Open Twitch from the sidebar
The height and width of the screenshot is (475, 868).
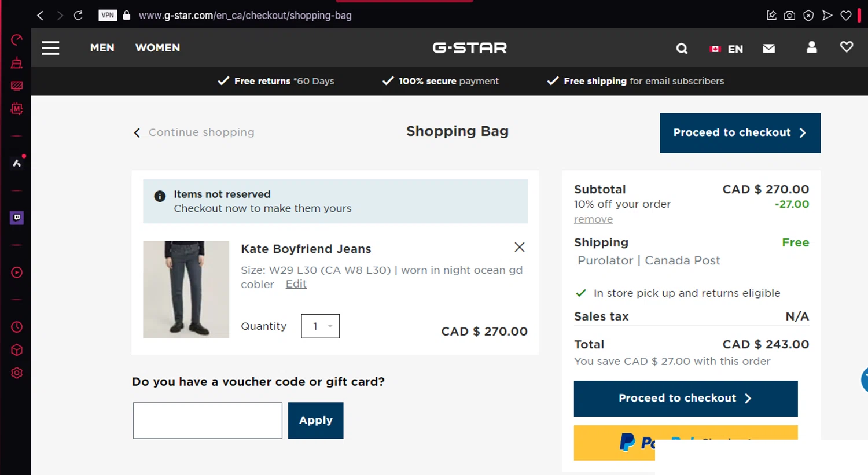[17, 218]
